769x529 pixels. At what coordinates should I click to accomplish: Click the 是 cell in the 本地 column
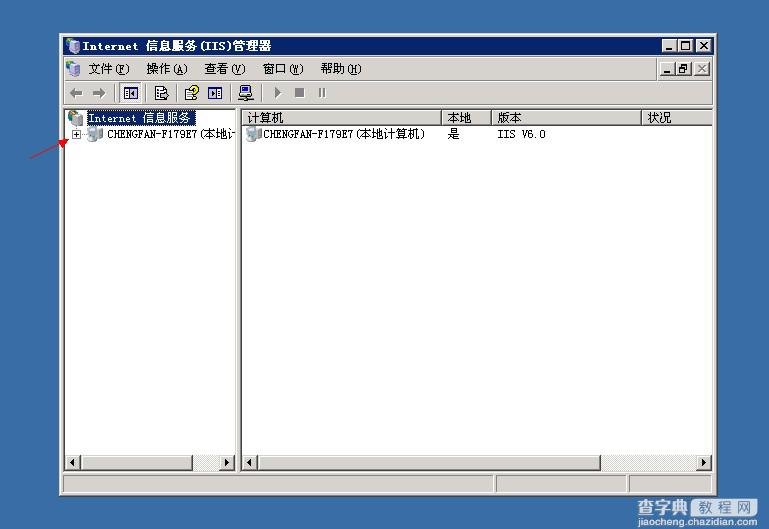coord(454,134)
